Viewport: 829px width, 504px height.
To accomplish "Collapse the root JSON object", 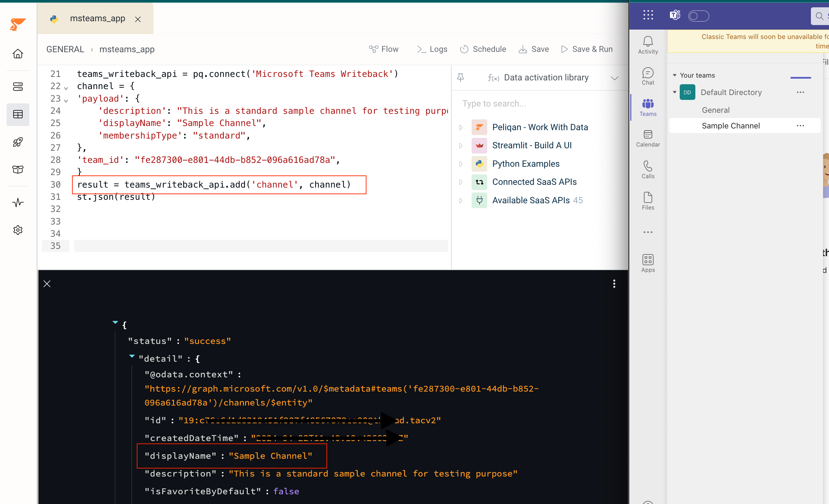I will pyautogui.click(x=115, y=323).
